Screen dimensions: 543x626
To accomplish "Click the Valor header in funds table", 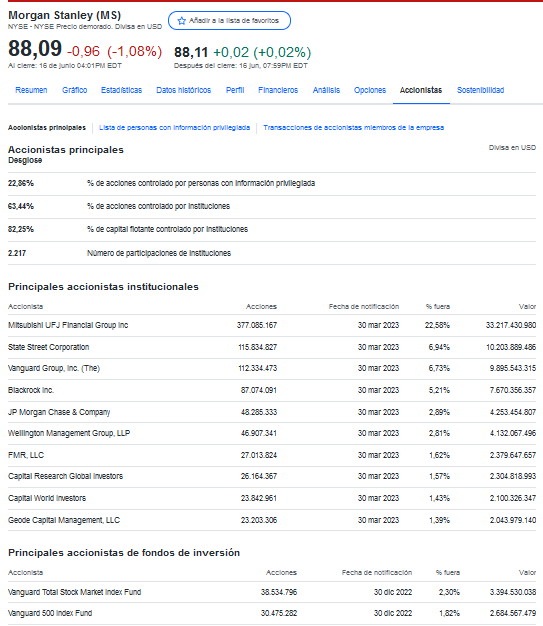I will [527, 573].
